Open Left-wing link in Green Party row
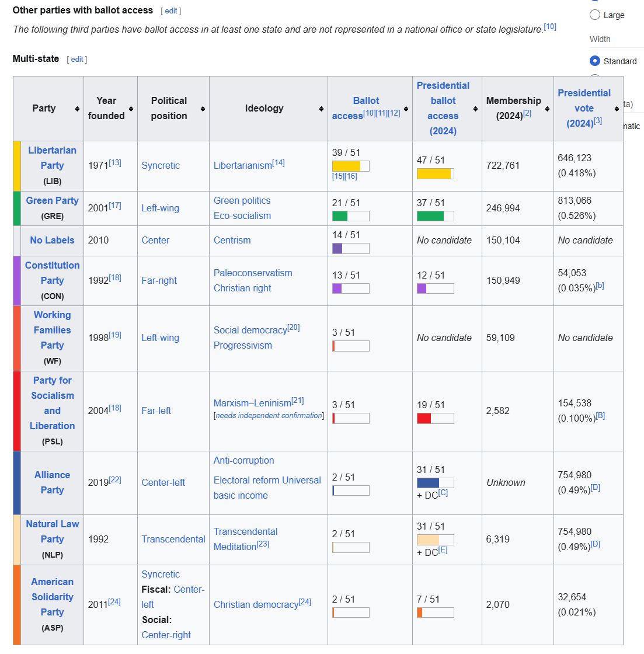The width and height of the screenshot is (644, 654). coord(160,208)
